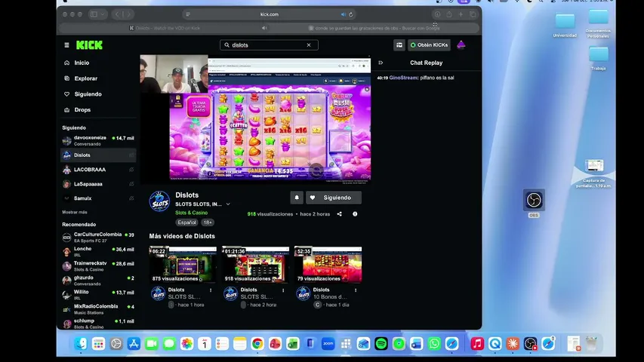Click the Slots & Casino category link
The height and width of the screenshot is (362, 644).
click(x=192, y=213)
